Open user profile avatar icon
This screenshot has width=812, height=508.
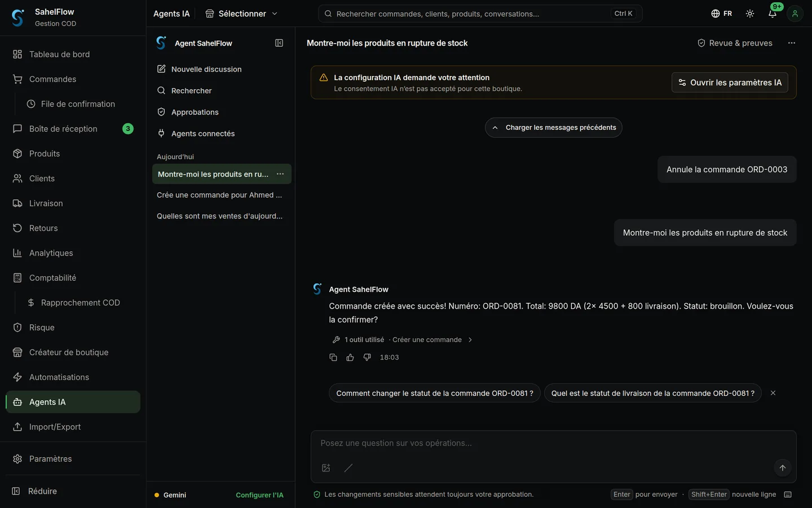tap(795, 14)
